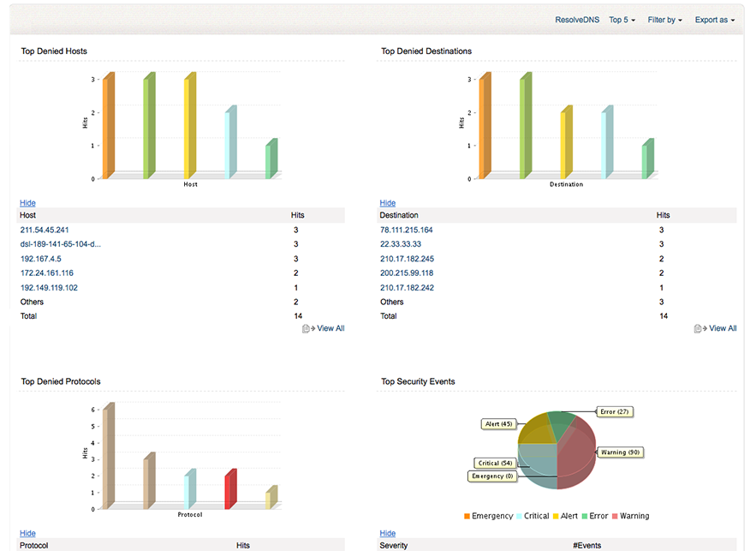Click the View All icon under Denied Destinations
756x551 pixels.
click(700, 328)
